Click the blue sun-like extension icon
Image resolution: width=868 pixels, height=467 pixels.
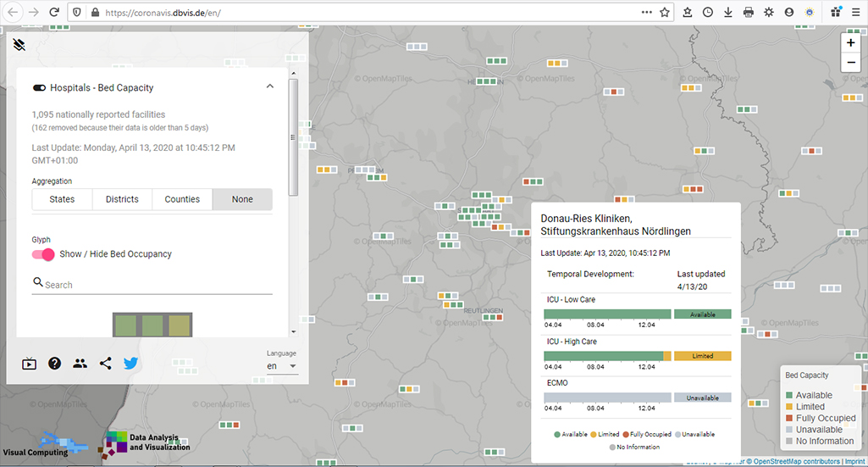810,12
